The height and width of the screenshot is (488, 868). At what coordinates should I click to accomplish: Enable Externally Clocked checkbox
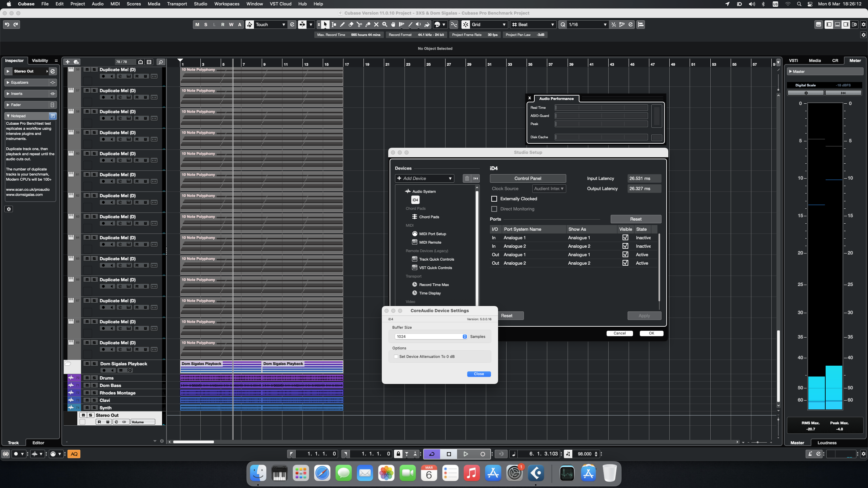click(494, 199)
